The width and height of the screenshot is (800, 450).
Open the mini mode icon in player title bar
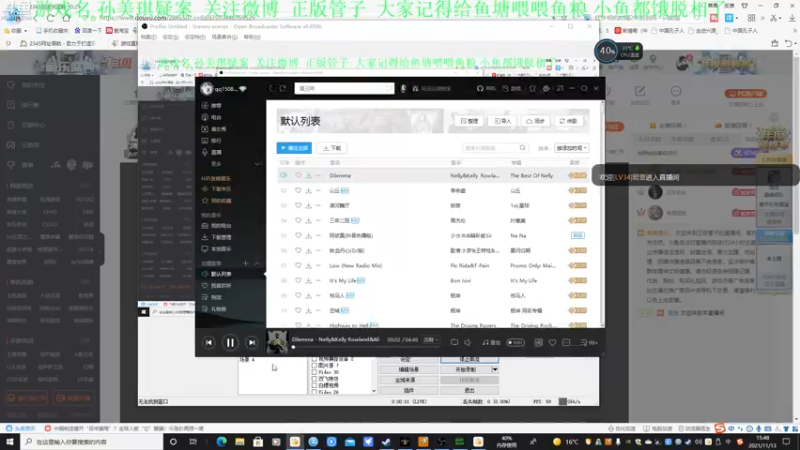[x=560, y=88]
